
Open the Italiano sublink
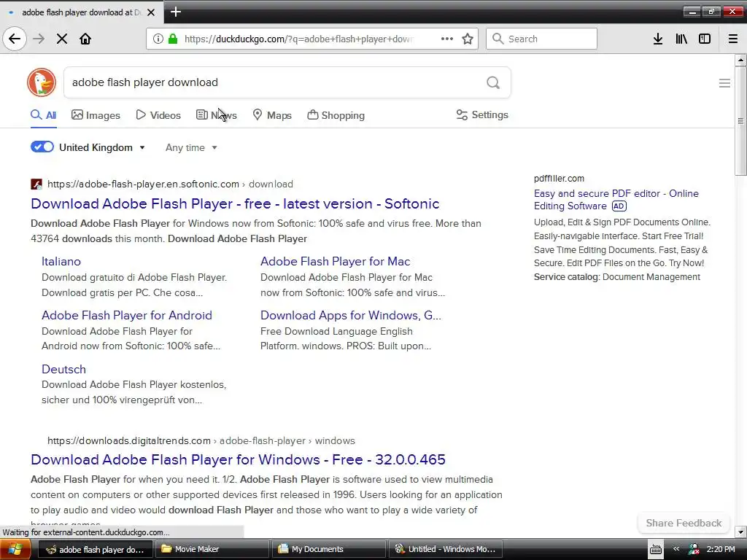click(x=61, y=262)
